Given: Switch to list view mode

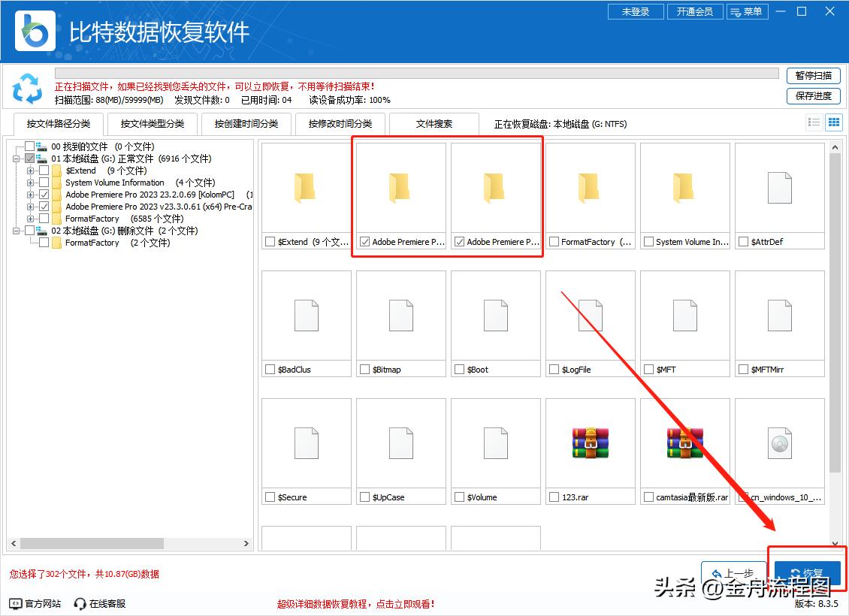Looking at the screenshot, I should [x=814, y=122].
